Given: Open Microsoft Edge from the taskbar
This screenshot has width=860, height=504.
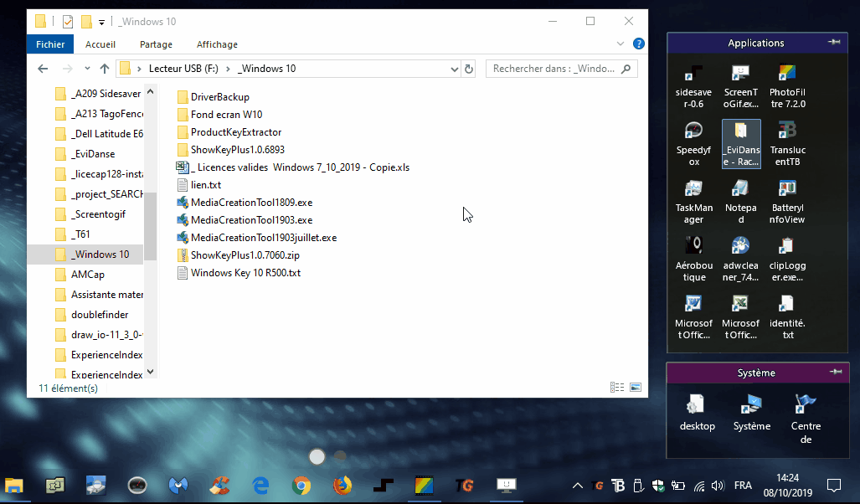Looking at the screenshot, I should click(x=260, y=486).
